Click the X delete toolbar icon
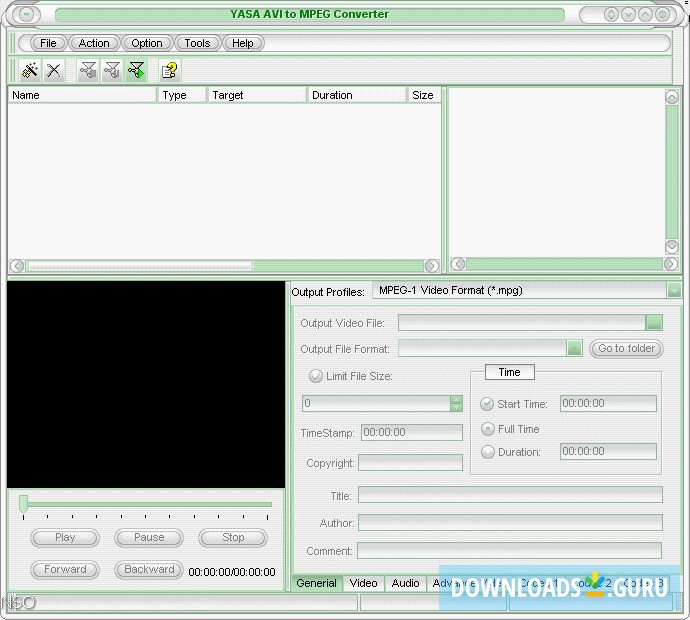Image resolution: width=690 pixels, height=620 pixels. tap(54, 70)
